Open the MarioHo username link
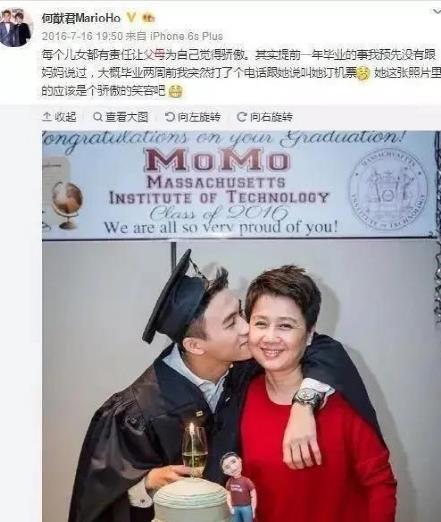 81,18
